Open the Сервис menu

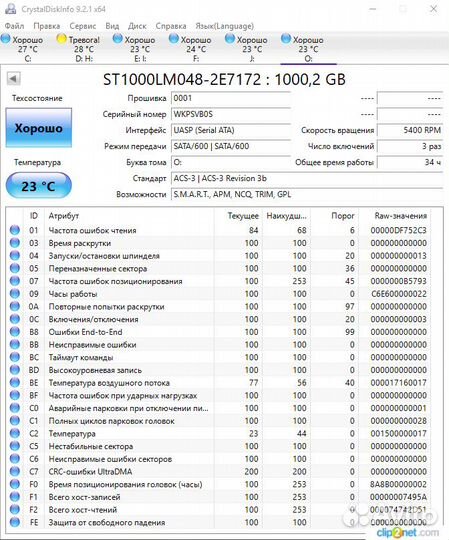pyautogui.click(x=83, y=26)
